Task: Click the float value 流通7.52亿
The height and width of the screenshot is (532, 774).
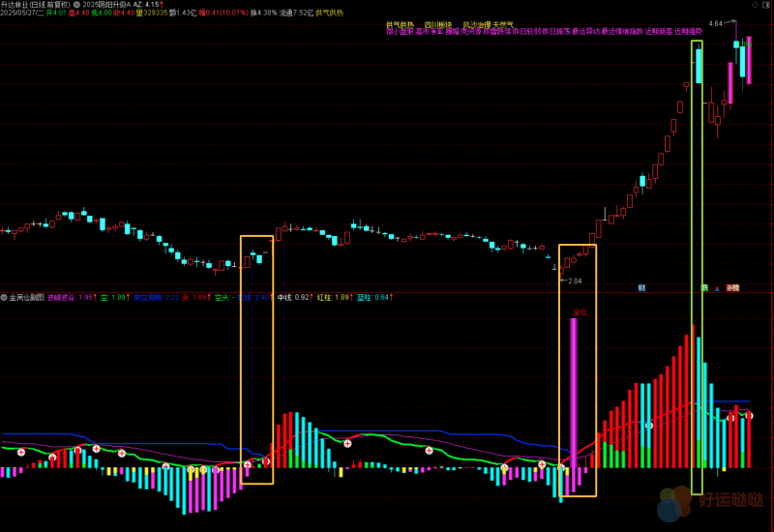Action: point(296,13)
